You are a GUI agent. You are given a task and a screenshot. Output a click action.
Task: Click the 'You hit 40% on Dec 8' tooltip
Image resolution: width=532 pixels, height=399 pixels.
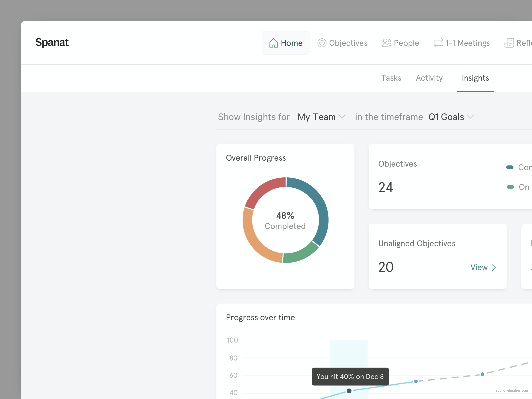(x=350, y=377)
